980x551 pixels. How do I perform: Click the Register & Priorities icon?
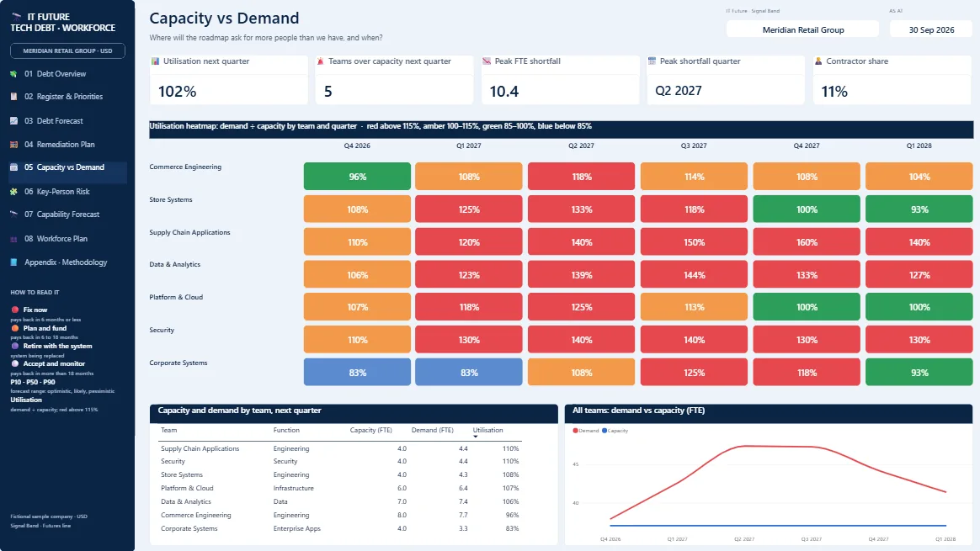point(13,97)
